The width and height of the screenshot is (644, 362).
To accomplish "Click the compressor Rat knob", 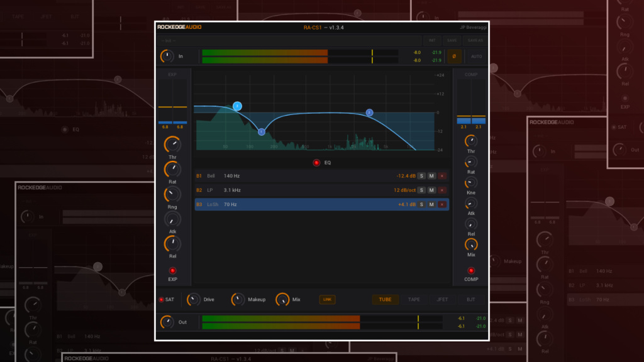I will [470, 162].
